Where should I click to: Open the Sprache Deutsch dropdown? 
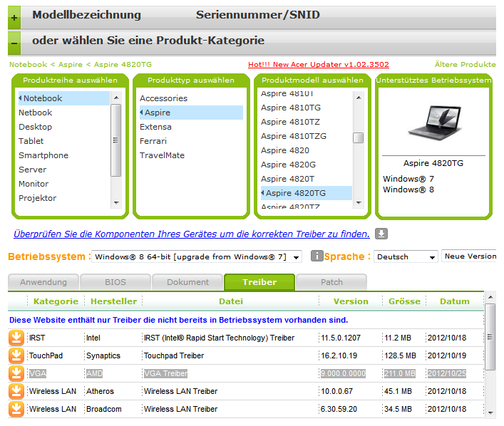coord(406,256)
